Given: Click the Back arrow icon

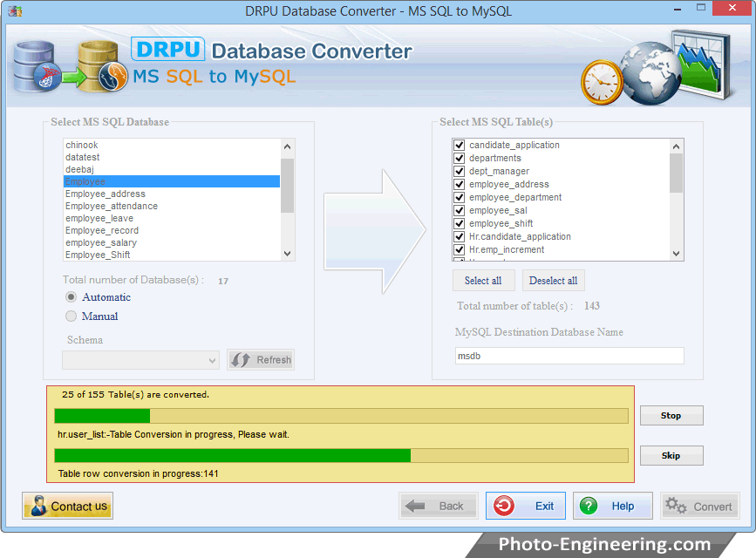Looking at the screenshot, I should pos(415,506).
